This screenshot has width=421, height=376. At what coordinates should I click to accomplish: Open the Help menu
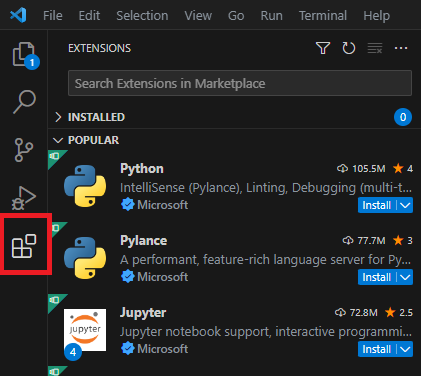point(376,16)
